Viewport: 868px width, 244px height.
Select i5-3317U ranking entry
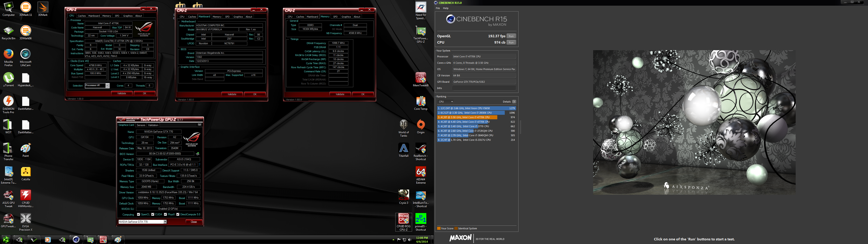tap(476, 140)
